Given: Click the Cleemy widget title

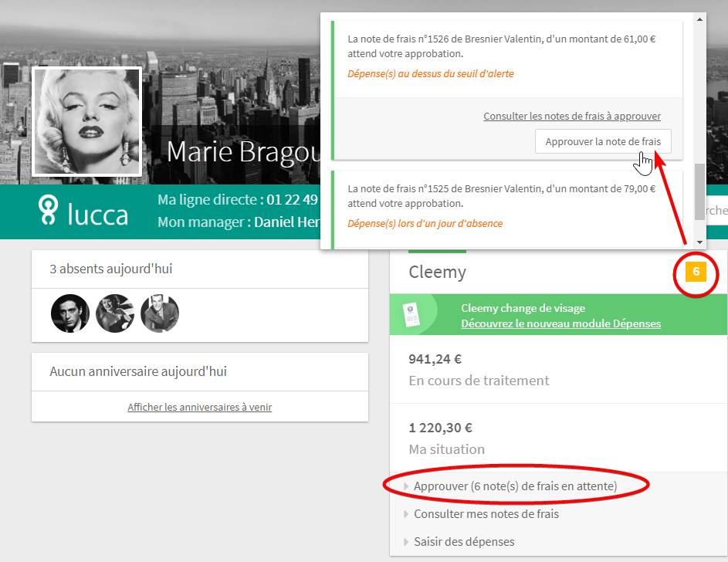Looking at the screenshot, I should coord(438,272).
